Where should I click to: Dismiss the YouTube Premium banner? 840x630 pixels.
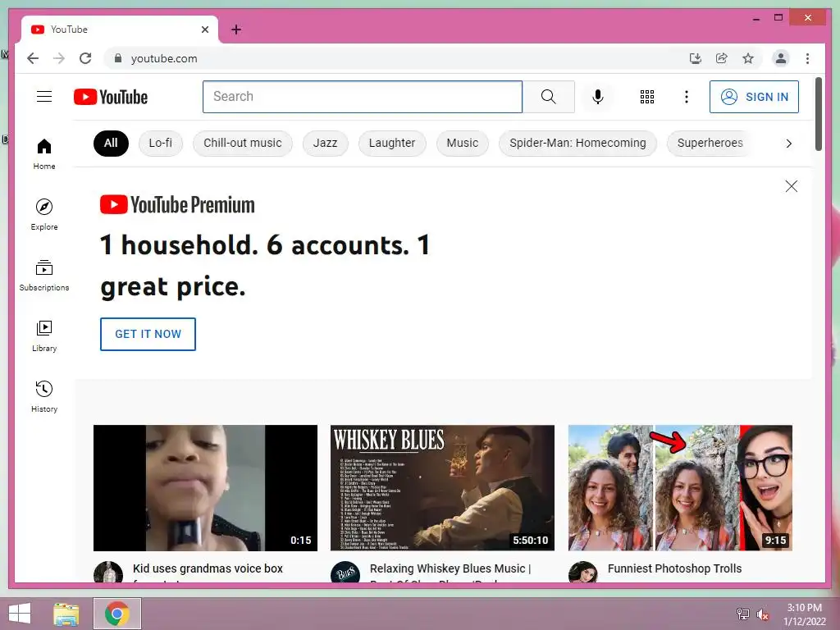791,186
